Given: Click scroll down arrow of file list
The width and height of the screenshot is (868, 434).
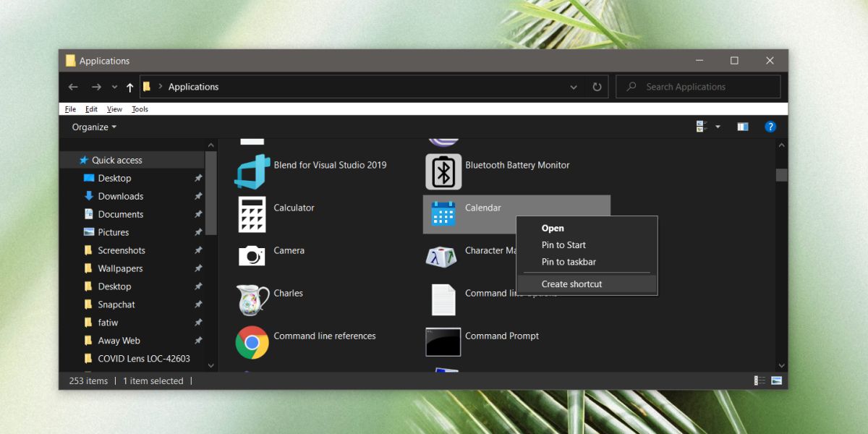Looking at the screenshot, I should click(781, 366).
